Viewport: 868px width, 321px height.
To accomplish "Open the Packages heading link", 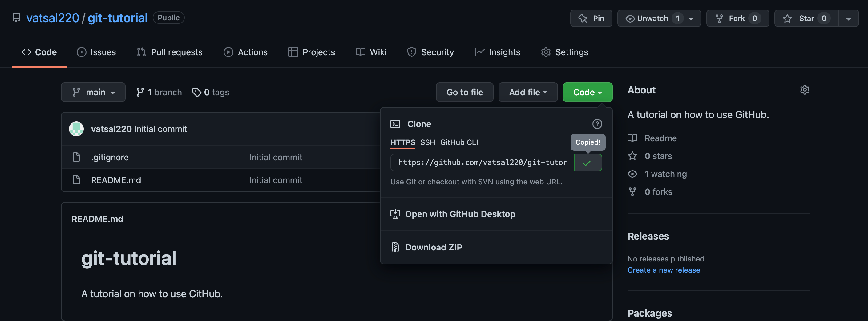I will click(650, 313).
